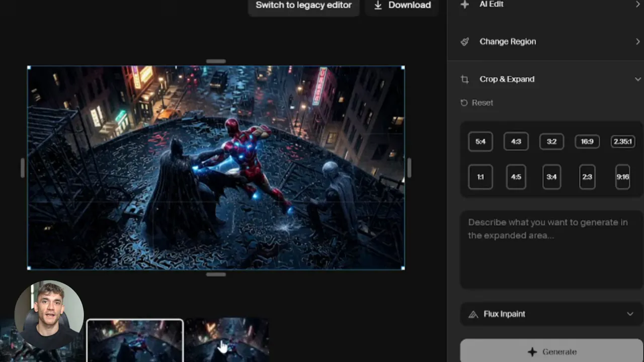Image resolution: width=644 pixels, height=362 pixels.
Task: Choose the 16:9 aspect ratio
Action: (x=587, y=141)
